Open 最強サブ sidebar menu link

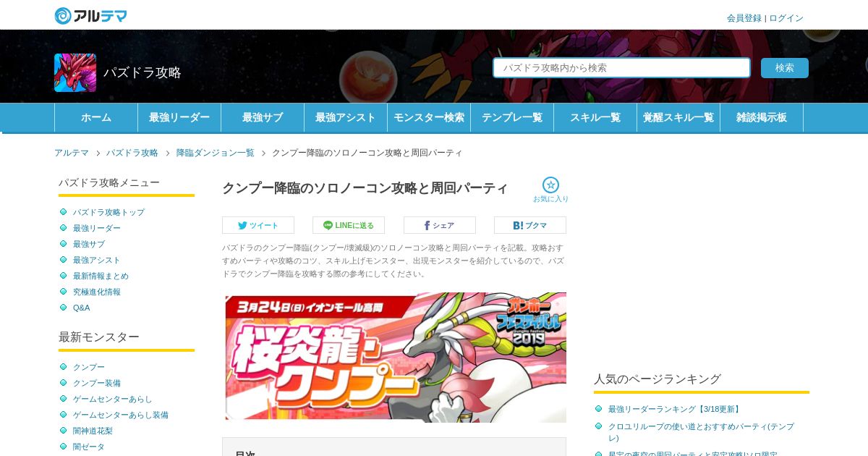pos(89,244)
